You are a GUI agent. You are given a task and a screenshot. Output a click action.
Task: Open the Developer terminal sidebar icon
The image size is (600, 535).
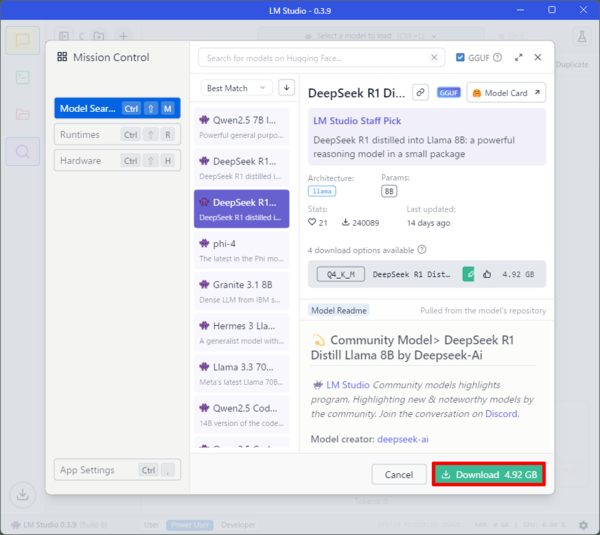click(x=23, y=77)
